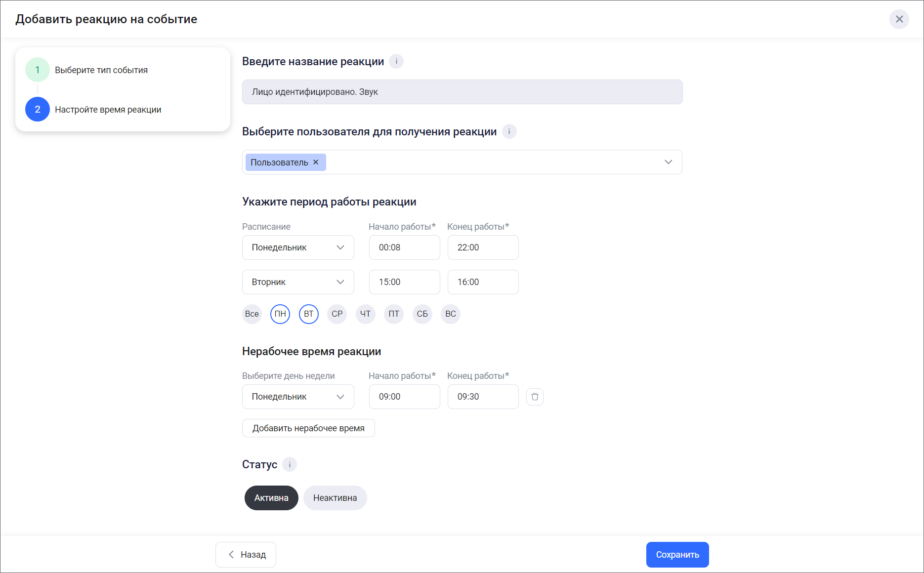
Task: Click the reaction name input field
Action: pos(462,92)
